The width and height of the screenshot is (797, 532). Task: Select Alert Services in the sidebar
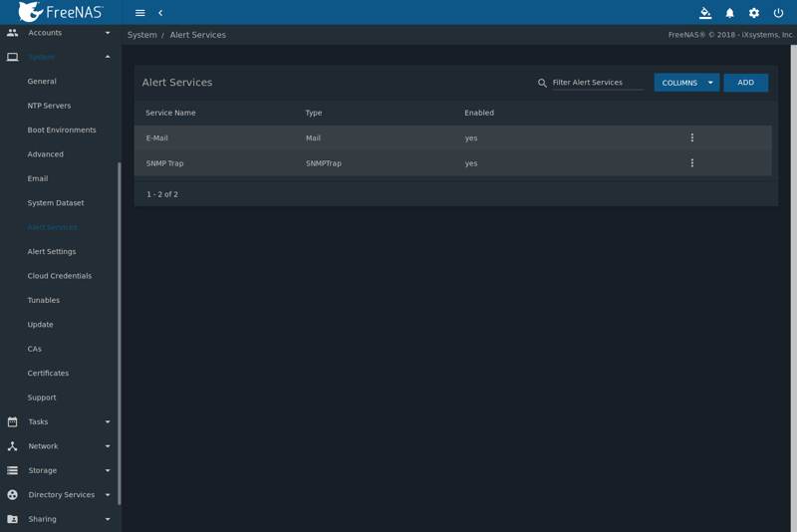[x=53, y=227]
